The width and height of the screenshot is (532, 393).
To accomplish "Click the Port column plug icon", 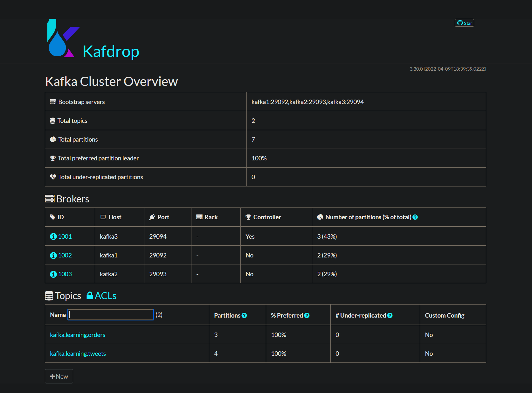I will coord(152,217).
